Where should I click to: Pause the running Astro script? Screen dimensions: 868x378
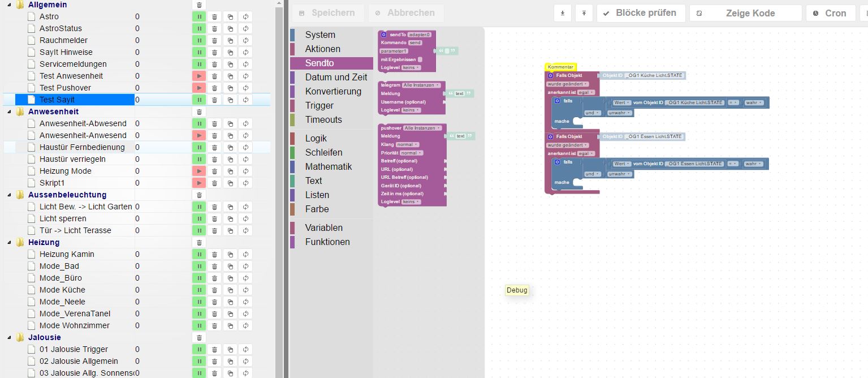pos(199,16)
